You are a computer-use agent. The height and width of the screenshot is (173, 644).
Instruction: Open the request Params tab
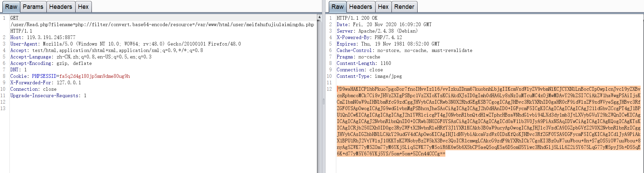(33, 7)
